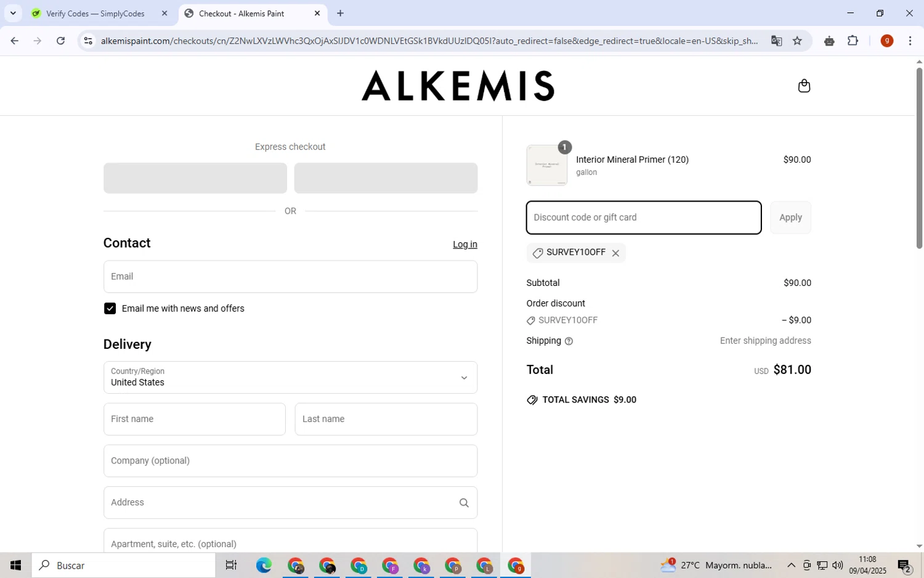Viewport: 924px width, 578px height.
Task: Click the browser back arrow
Action: click(x=14, y=41)
